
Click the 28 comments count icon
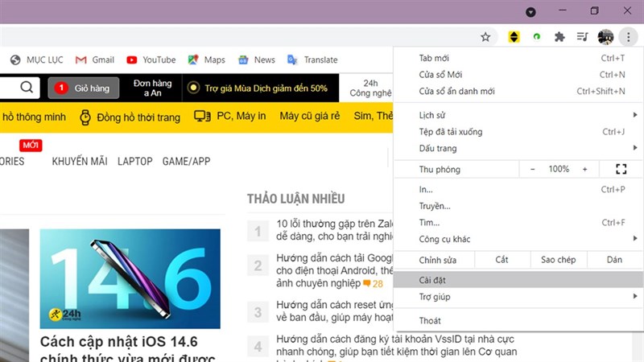pos(374,284)
